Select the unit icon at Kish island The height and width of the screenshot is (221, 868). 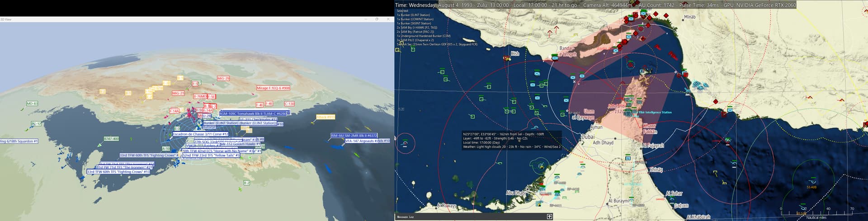pos(507,58)
